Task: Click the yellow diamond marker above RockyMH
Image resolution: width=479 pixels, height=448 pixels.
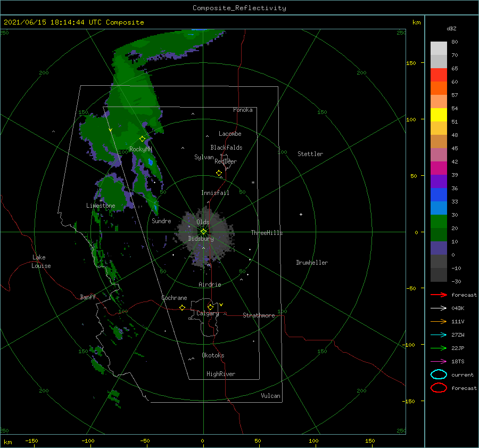Action: (x=142, y=139)
